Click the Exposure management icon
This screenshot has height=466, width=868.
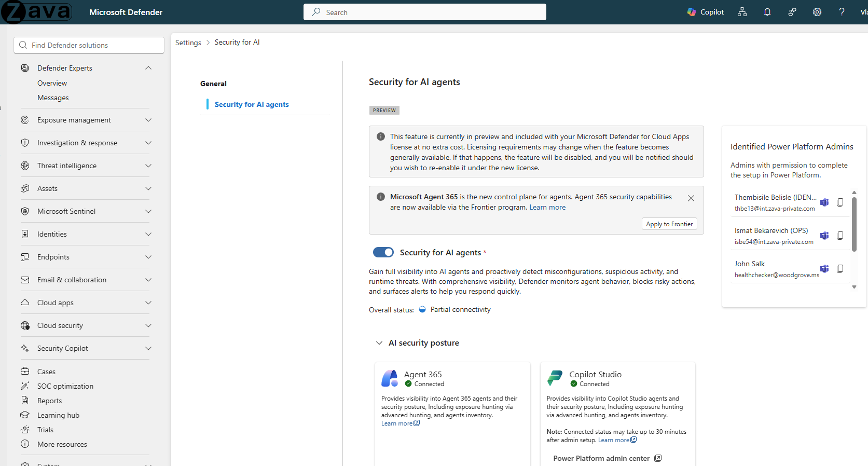click(25, 120)
